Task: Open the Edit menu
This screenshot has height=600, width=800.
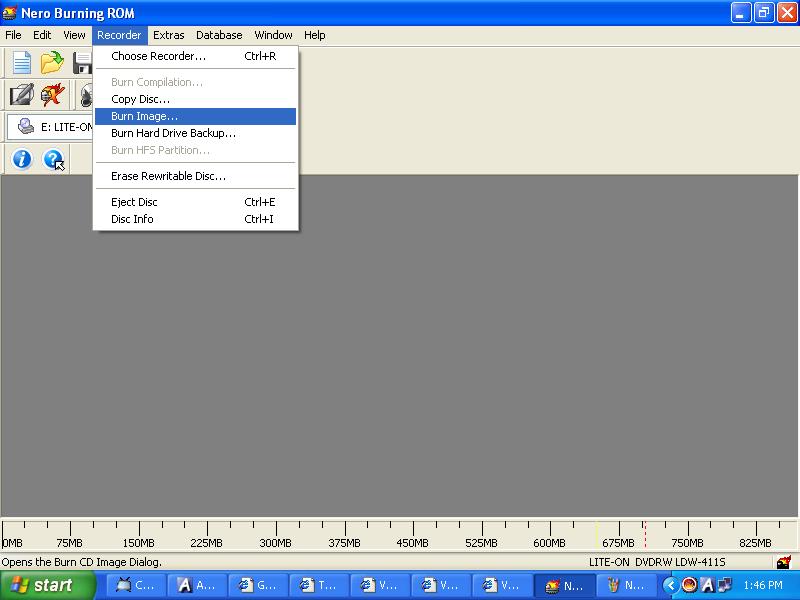Action: (42, 35)
